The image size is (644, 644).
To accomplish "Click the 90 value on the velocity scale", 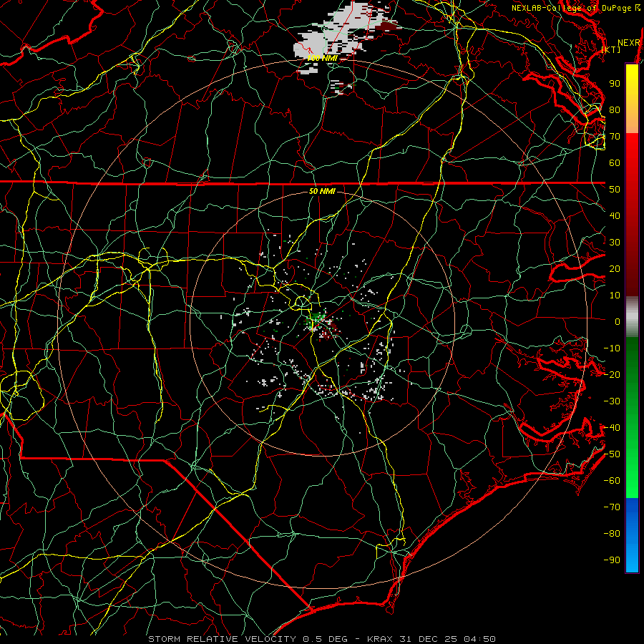I will (615, 84).
